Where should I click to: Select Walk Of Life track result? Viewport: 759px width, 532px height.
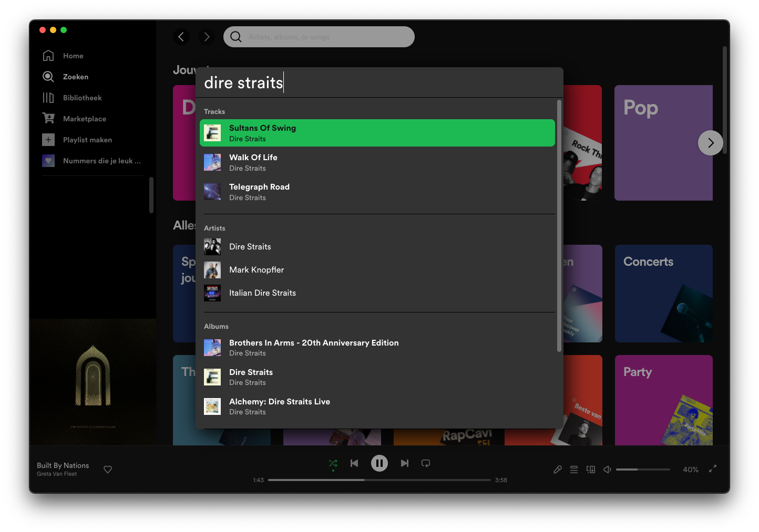(377, 162)
